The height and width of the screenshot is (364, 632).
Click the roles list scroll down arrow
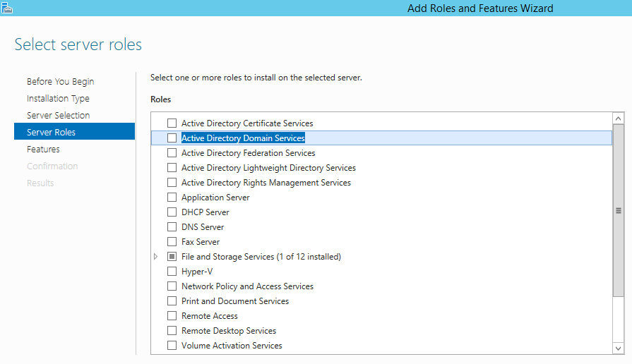point(618,348)
